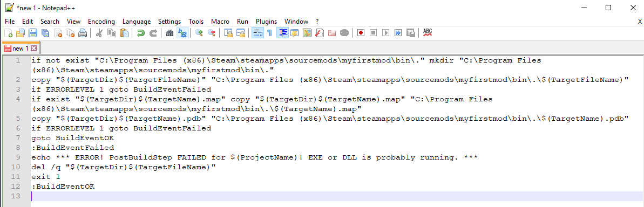Start macro recording with red dot

[361, 33]
